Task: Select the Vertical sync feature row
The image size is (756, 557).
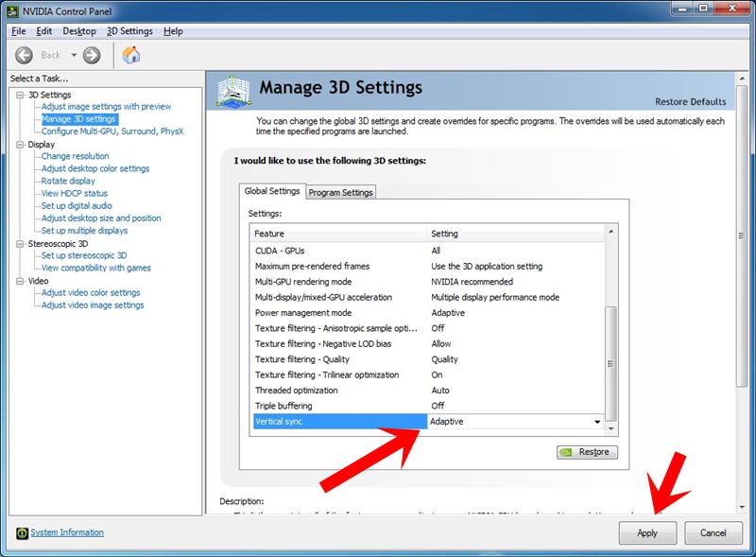Action: pos(340,422)
